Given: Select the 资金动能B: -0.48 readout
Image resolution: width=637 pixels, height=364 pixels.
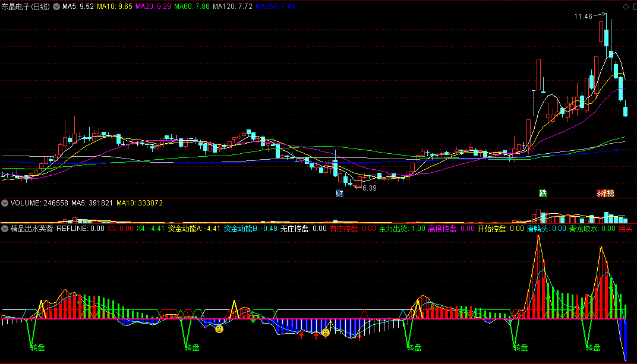Looking at the screenshot, I should [x=251, y=229].
